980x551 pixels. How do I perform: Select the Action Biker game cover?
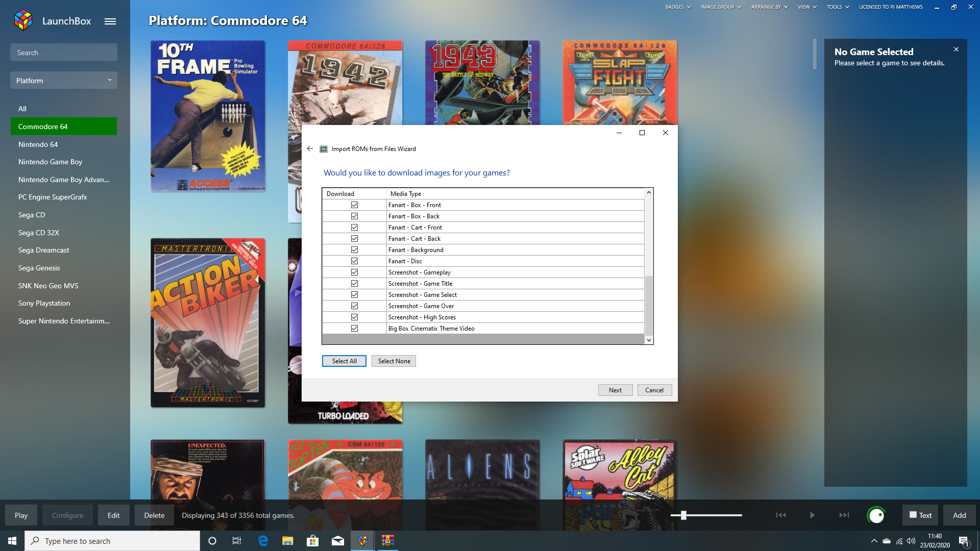pos(208,323)
